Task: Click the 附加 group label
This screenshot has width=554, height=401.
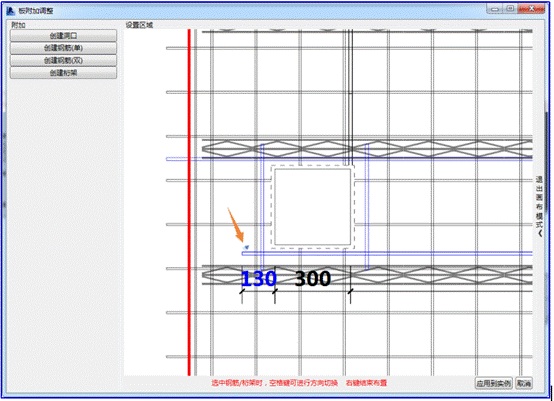Action: [18, 25]
